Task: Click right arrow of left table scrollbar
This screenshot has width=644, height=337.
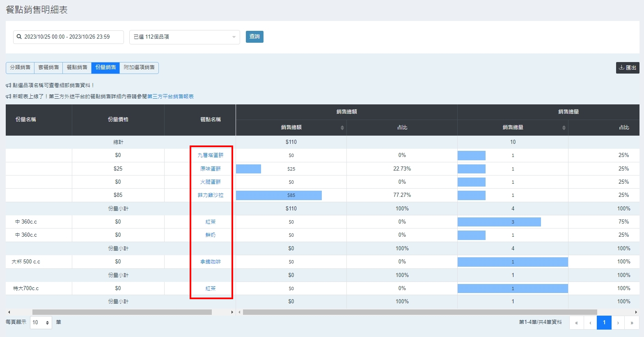Action: click(232, 312)
